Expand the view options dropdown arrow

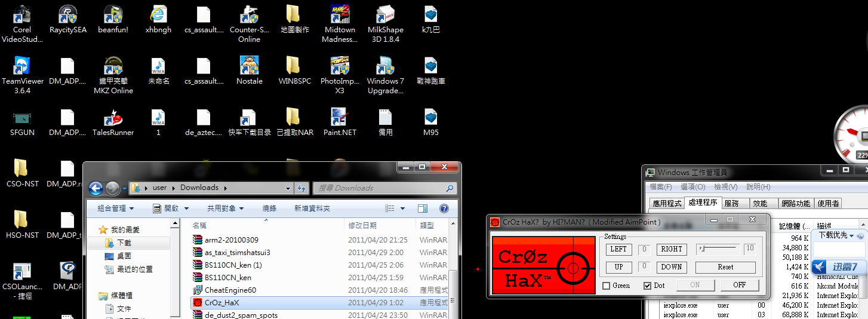tap(403, 208)
